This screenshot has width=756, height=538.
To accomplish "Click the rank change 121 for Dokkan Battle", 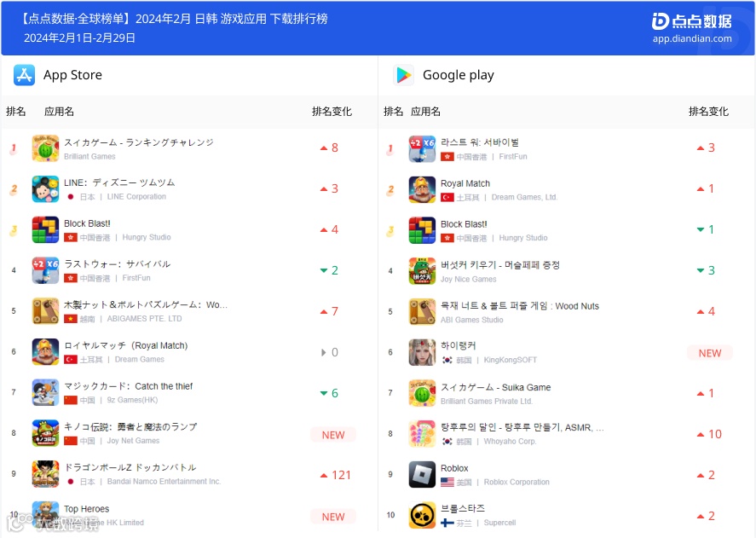I will pos(336,475).
